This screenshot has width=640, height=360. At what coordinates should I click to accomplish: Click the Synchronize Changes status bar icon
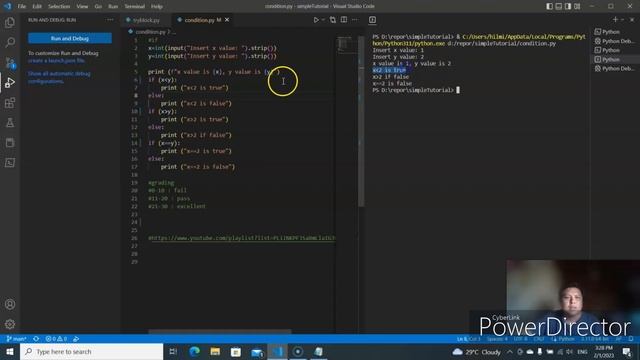pos(36,339)
